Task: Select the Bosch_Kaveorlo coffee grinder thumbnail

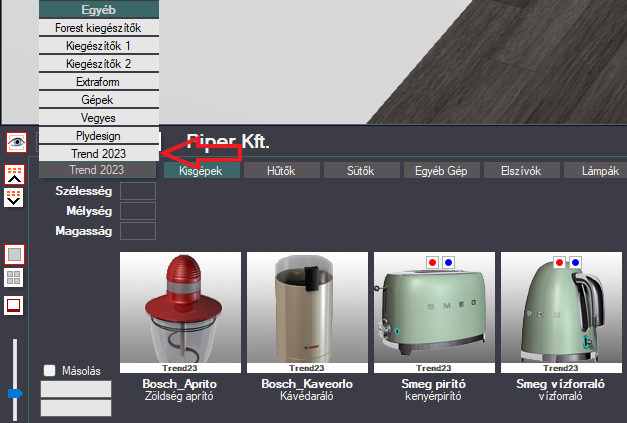Action: (x=308, y=312)
